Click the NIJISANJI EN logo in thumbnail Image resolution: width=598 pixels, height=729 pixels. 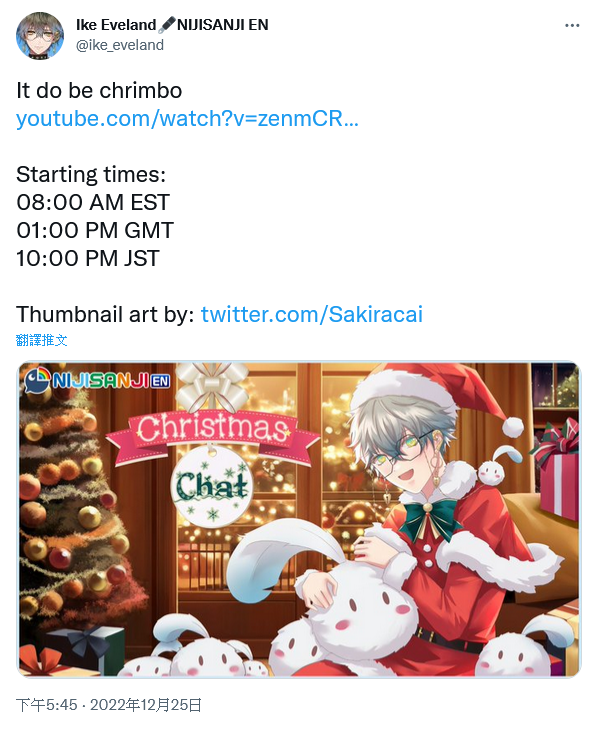pyautogui.click(x=98, y=381)
